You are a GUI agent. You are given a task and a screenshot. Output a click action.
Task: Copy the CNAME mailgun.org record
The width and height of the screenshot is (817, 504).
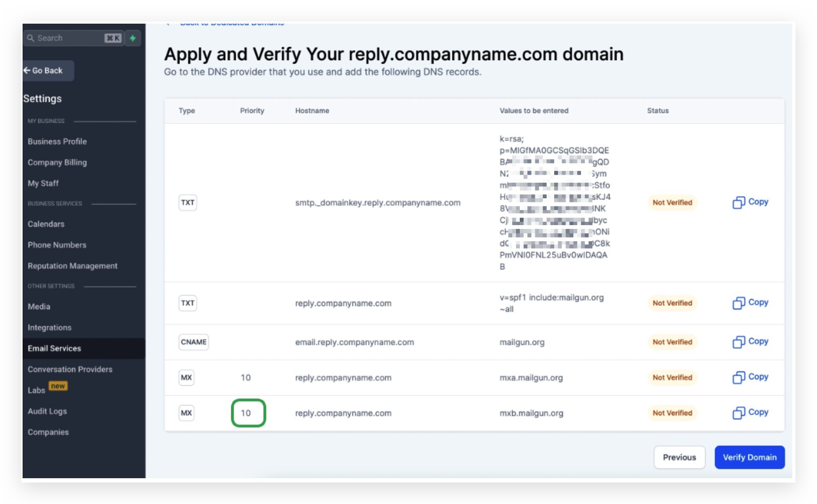[x=750, y=342]
